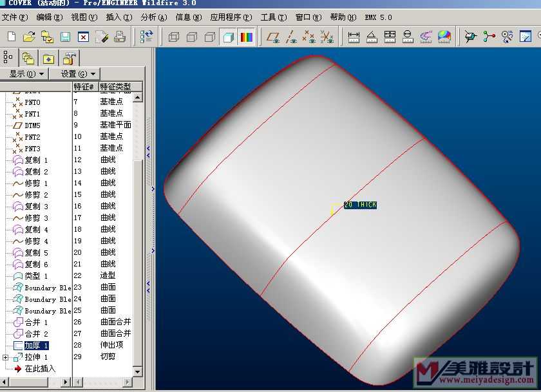Open the 显示 dropdown in model tree

[26, 74]
